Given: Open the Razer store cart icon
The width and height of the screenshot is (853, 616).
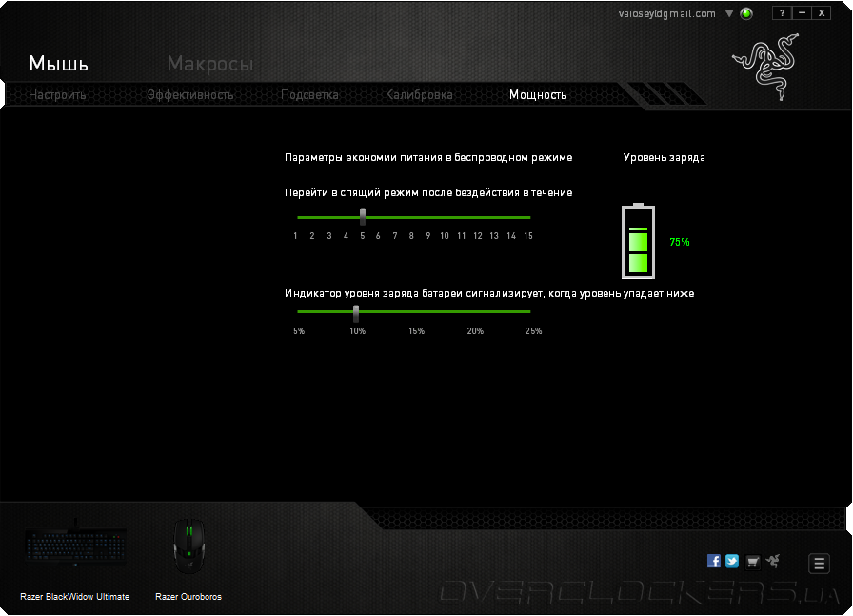Looking at the screenshot, I should 752,562.
